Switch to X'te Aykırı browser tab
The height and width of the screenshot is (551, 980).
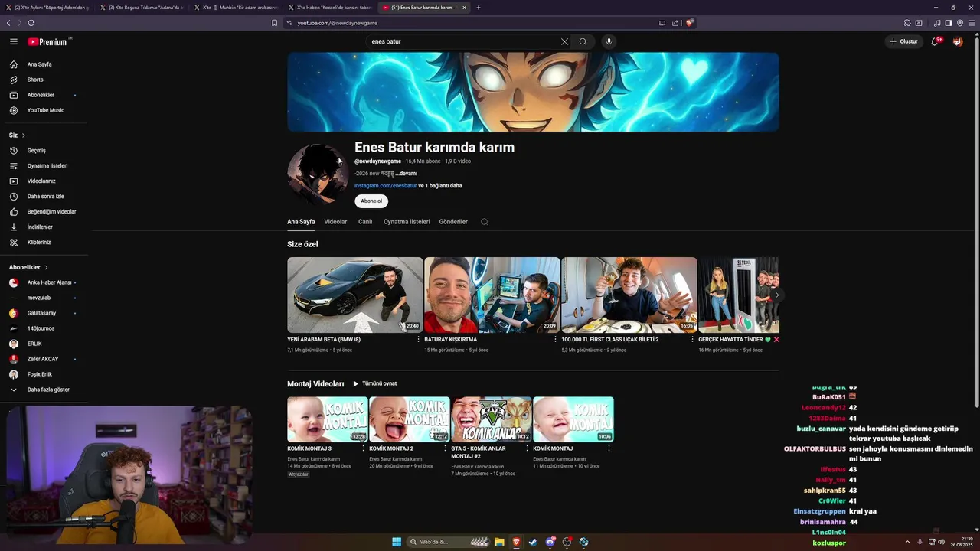pyautogui.click(x=48, y=8)
